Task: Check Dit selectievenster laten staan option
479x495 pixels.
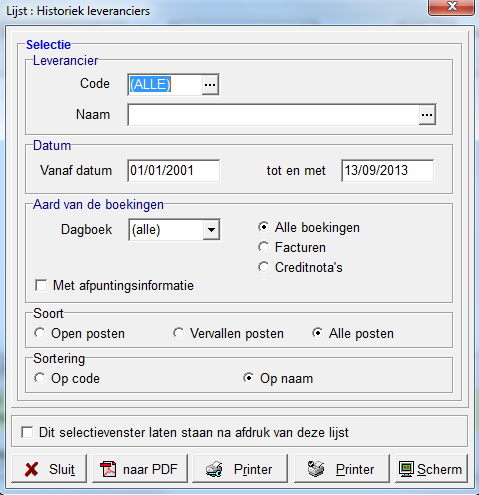Action: (27, 432)
